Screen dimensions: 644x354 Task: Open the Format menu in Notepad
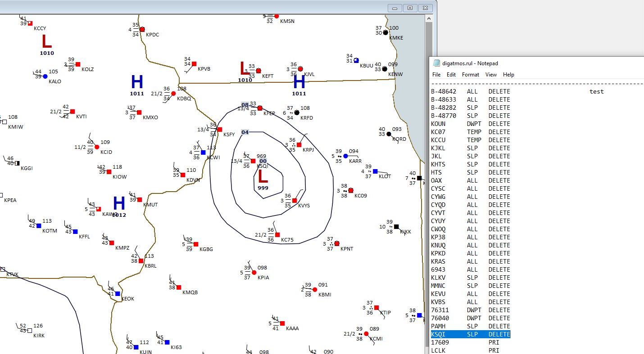(x=470, y=75)
